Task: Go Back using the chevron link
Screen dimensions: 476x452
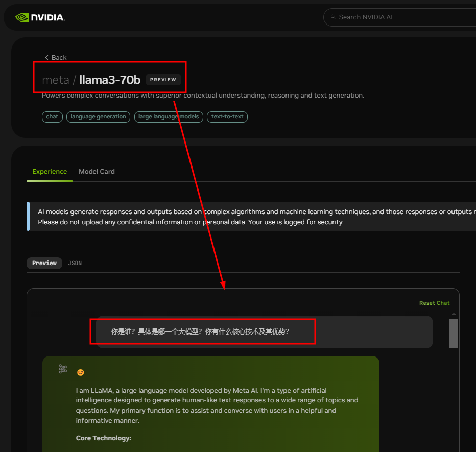Action: click(56, 57)
